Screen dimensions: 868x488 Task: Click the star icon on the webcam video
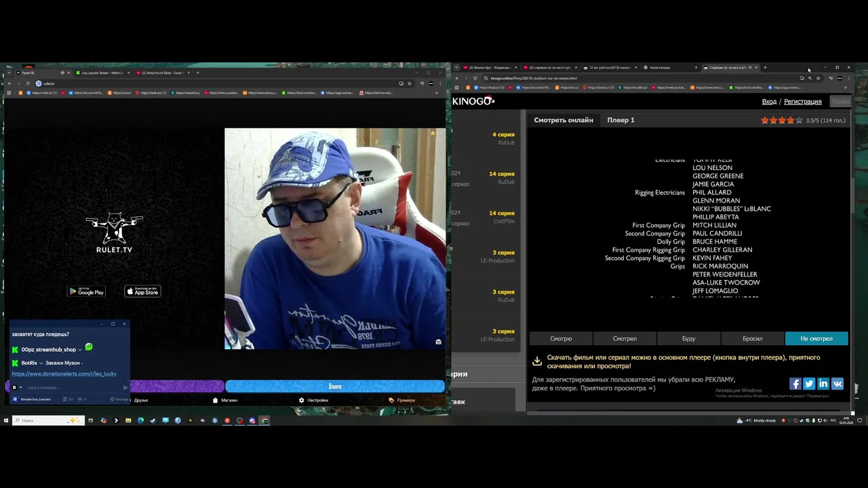click(x=432, y=134)
